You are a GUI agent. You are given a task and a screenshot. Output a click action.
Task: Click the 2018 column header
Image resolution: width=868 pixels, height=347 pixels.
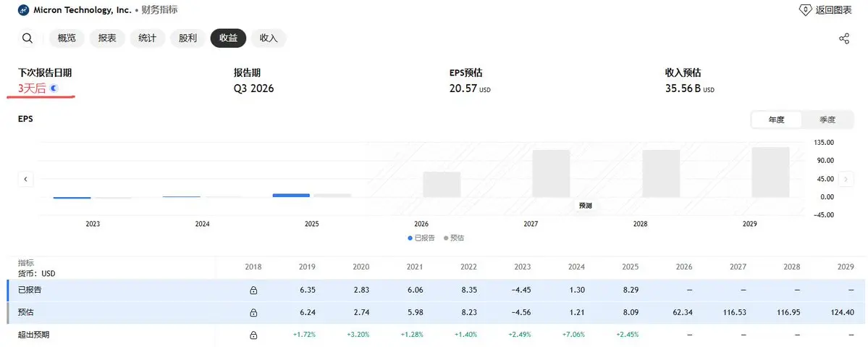253,267
